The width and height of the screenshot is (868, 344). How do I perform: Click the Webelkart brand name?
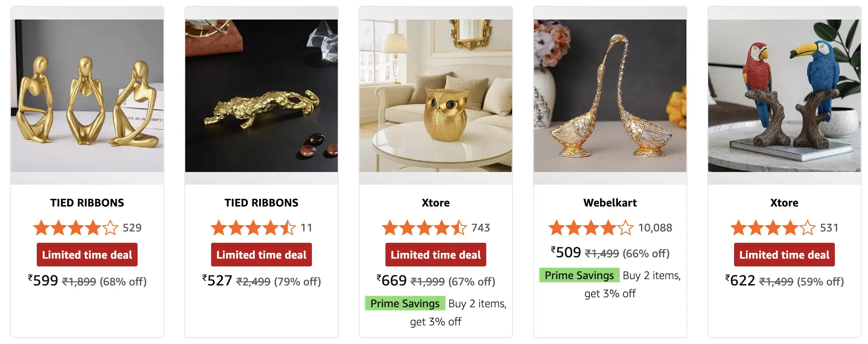pyautogui.click(x=610, y=203)
